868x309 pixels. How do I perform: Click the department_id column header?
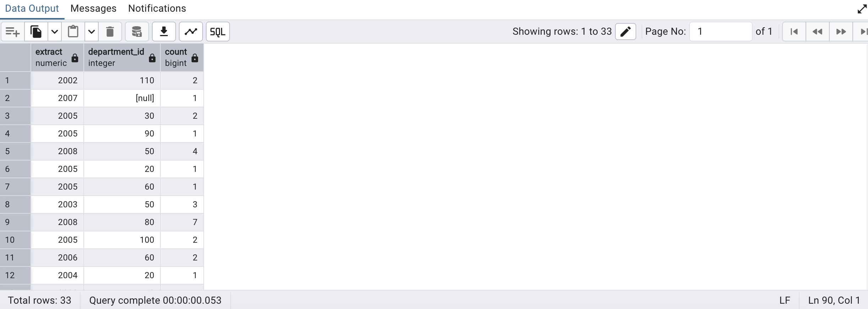(x=116, y=57)
